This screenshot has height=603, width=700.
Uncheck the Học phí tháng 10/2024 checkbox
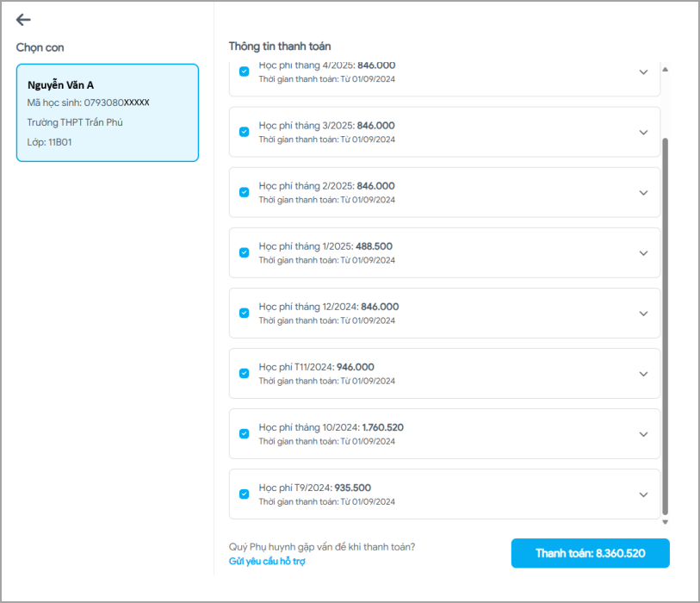click(x=244, y=433)
